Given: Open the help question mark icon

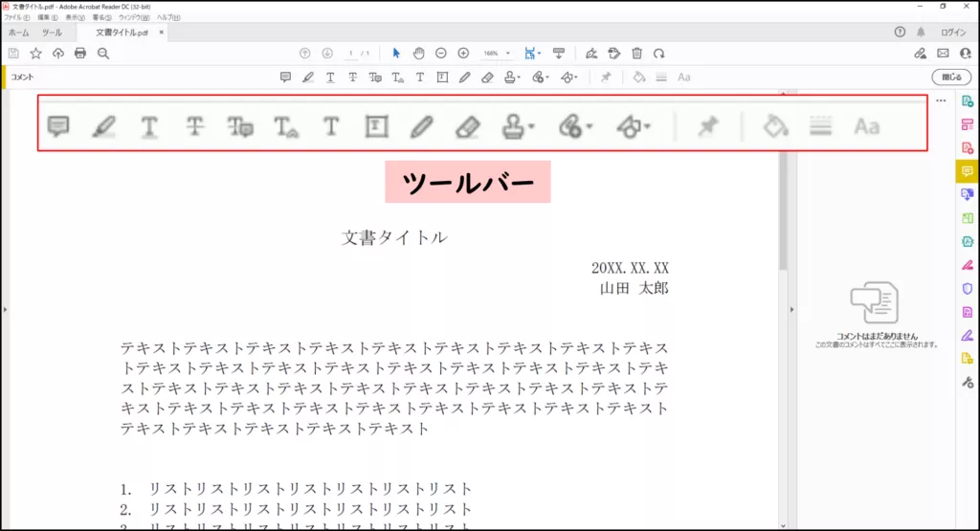Looking at the screenshot, I should pos(900,32).
